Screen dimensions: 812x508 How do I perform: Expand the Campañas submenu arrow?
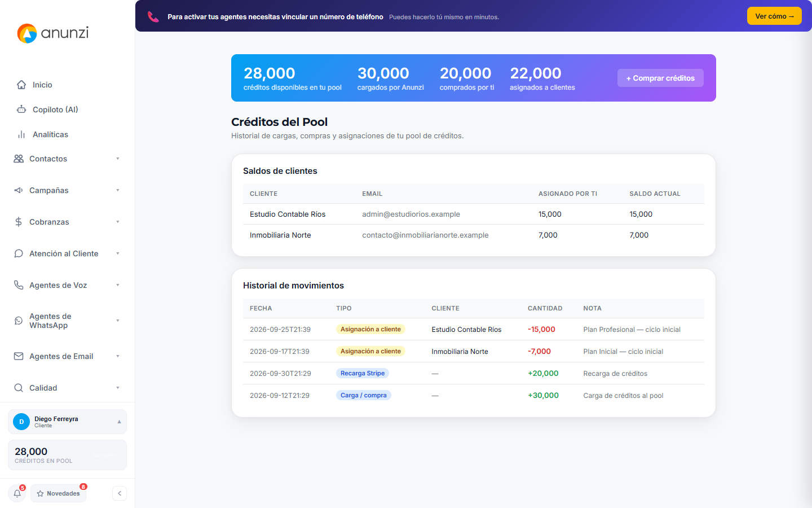[x=118, y=190]
